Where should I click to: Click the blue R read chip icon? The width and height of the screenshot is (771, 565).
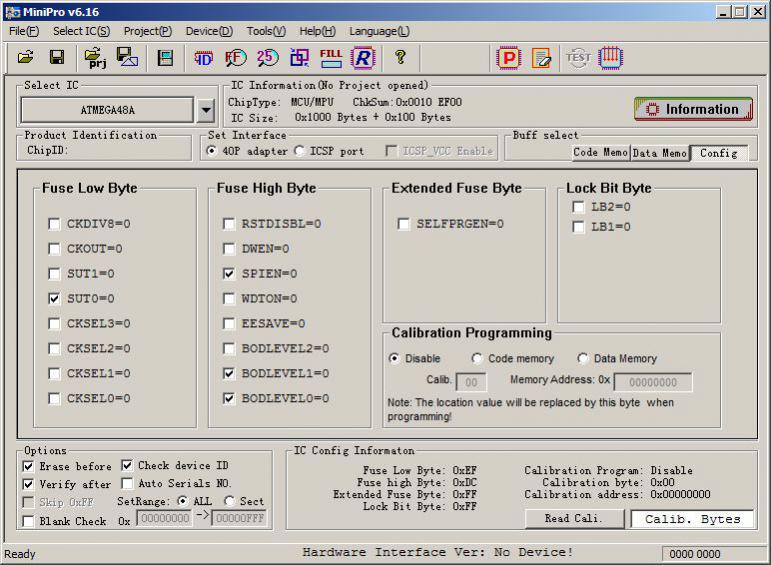tap(362, 58)
